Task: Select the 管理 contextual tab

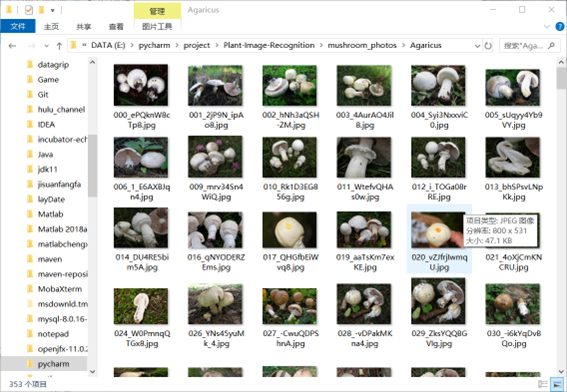Action: point(157,11)
